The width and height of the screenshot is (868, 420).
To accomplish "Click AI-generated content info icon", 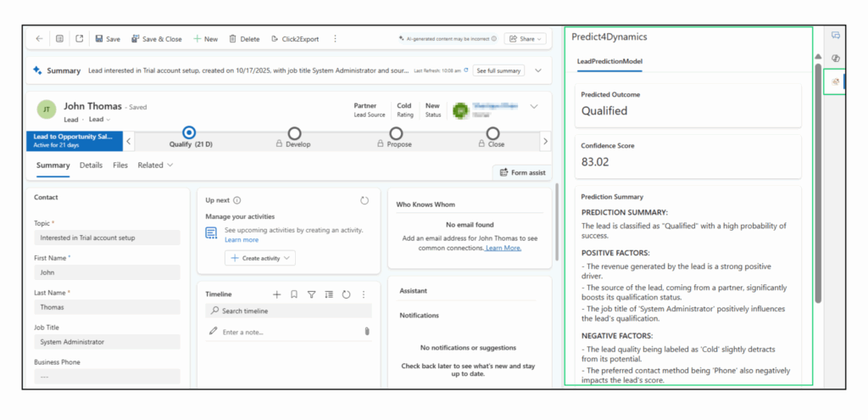I will [x=494, y=39].
